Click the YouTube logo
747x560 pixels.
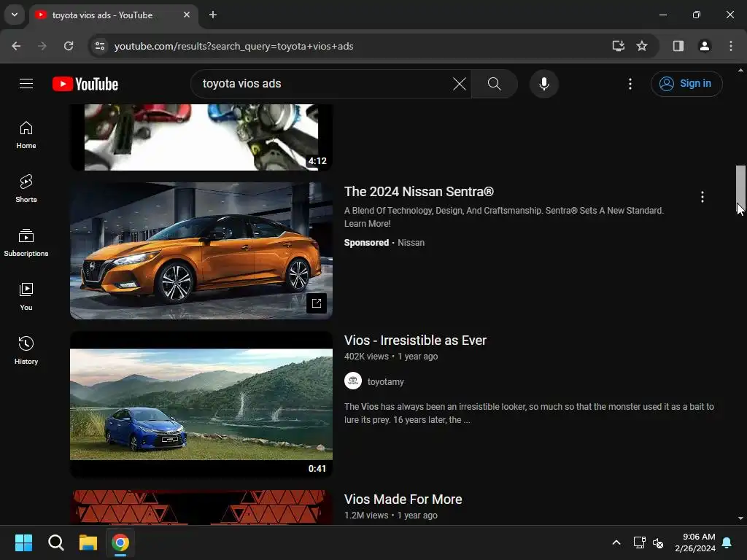[x=85, y=84]
